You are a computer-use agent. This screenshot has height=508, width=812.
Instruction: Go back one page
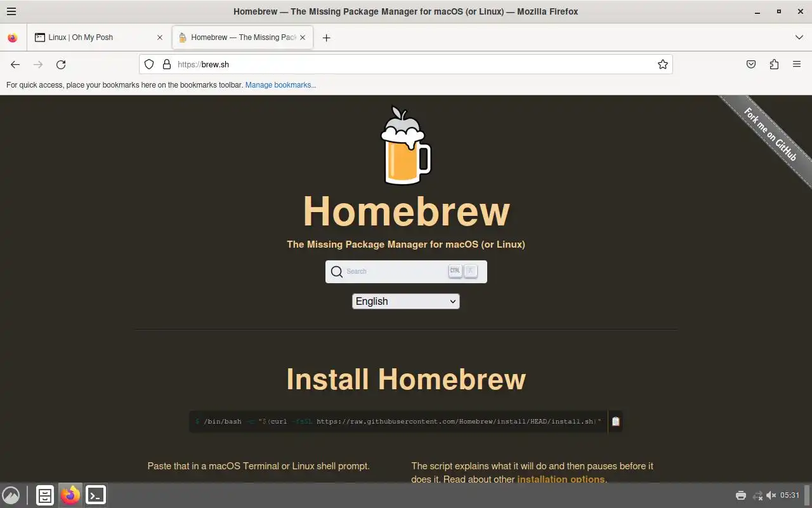click(15, 64)
